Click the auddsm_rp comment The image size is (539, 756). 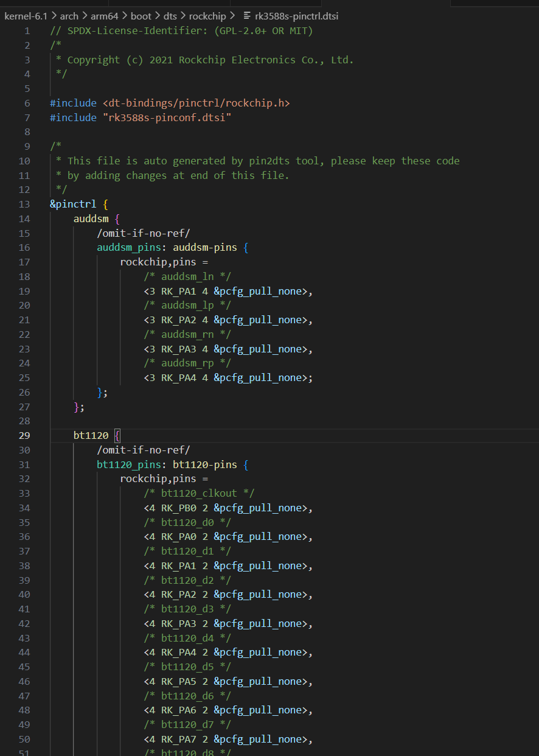(x=187, y=363)
